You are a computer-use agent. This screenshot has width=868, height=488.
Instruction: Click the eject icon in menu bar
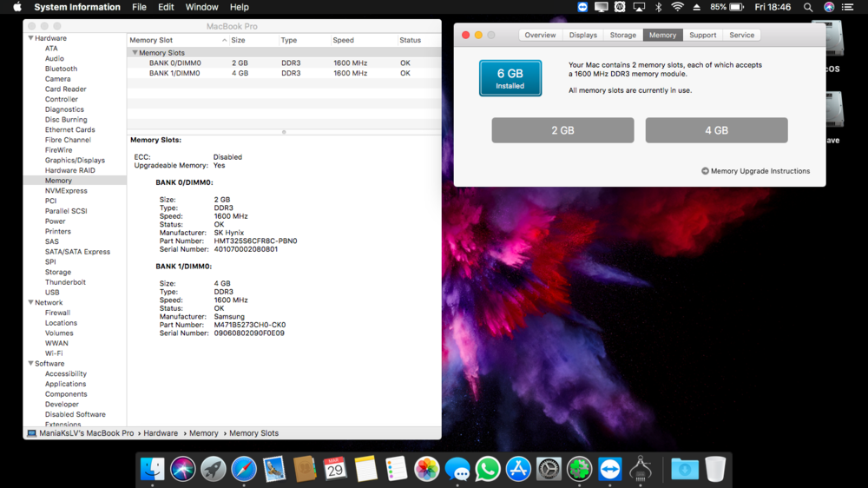(x=696, y=7)
